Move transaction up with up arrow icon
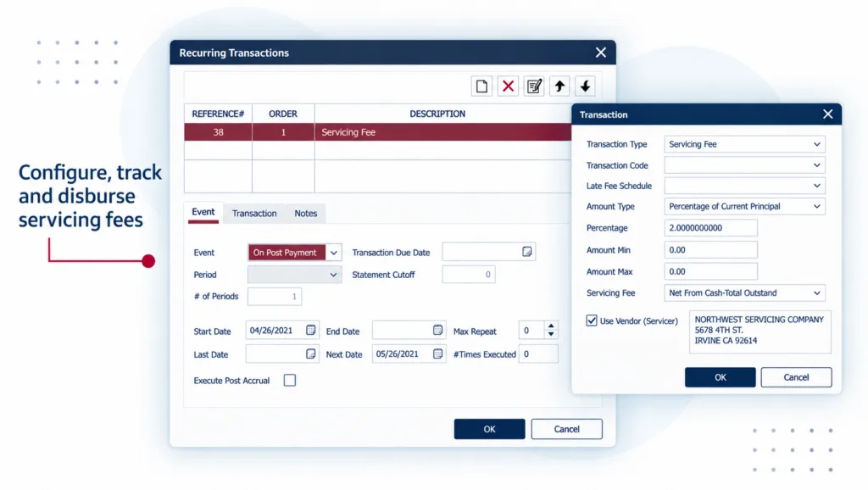The image size is (868, 490). tap(559, 86)
